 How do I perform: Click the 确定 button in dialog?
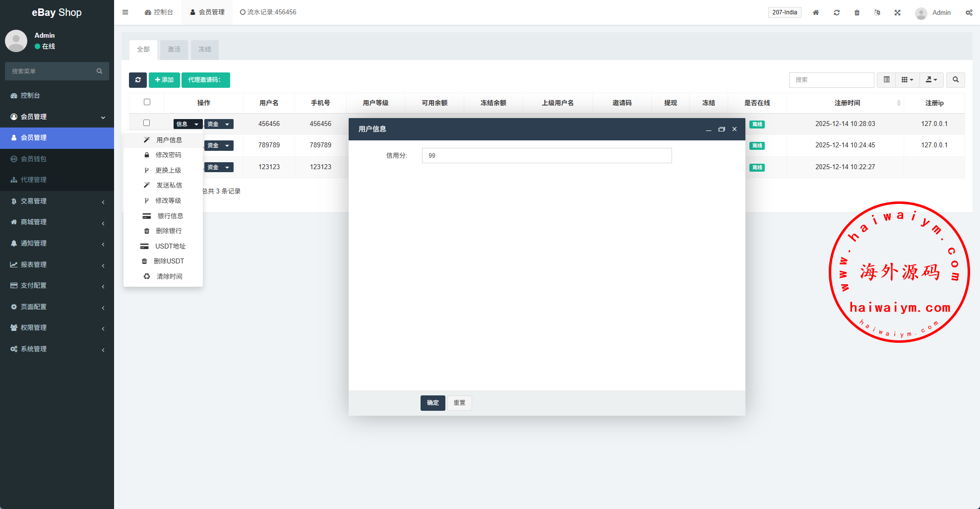click(432, 403)
